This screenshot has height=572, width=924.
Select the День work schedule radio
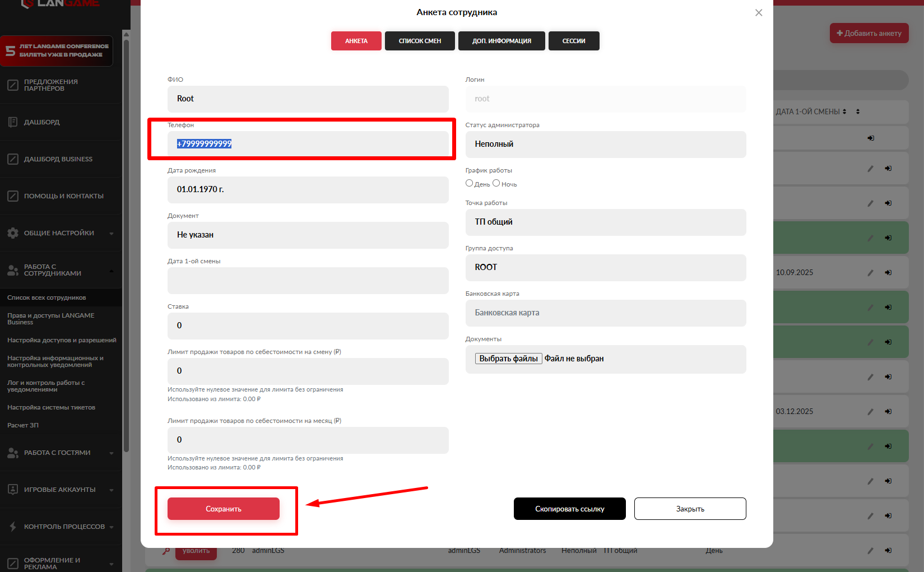(470, 183)
